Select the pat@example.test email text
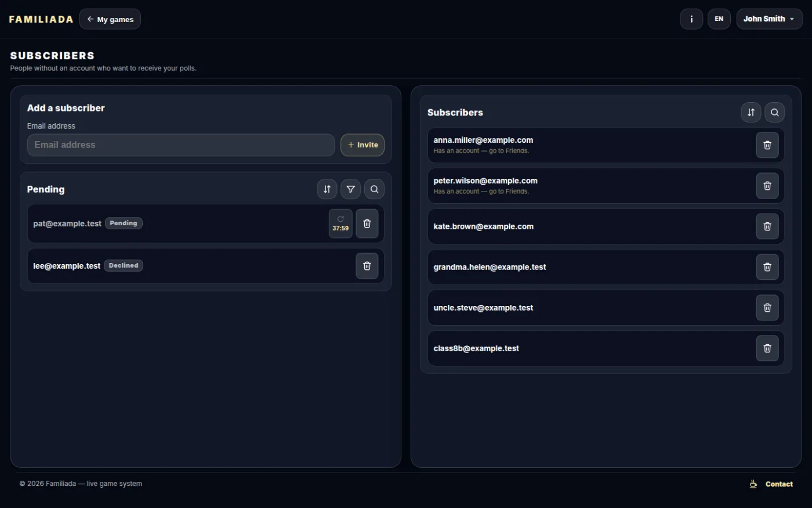The image size is (812, 508). pyautogui.click(x=67, y=224)
